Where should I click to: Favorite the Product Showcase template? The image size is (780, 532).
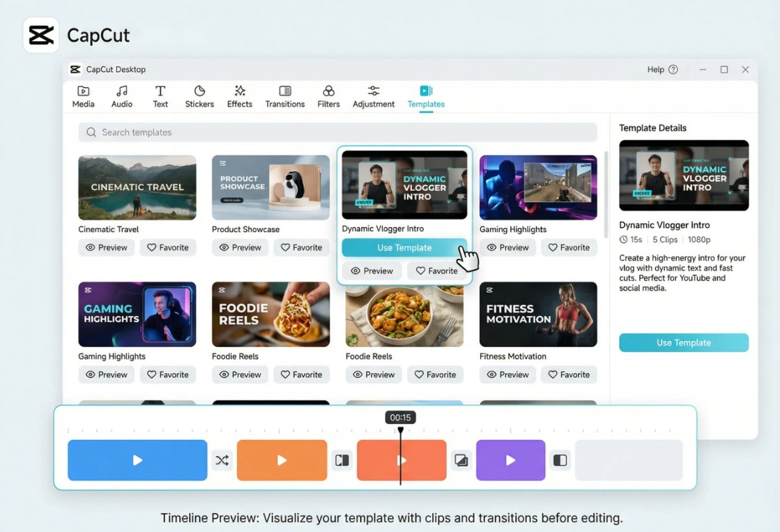click(301, 248)
